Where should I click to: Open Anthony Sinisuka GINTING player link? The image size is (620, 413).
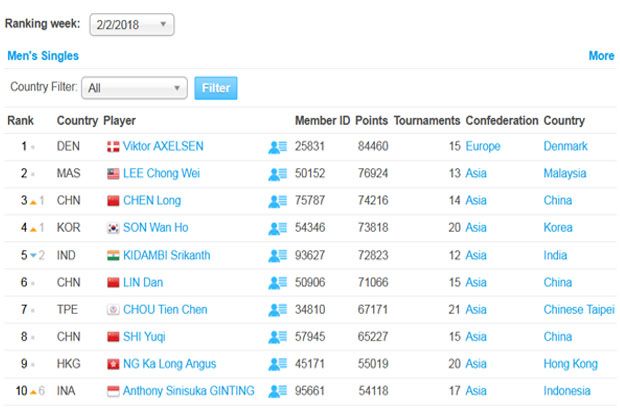coord(188,391)
